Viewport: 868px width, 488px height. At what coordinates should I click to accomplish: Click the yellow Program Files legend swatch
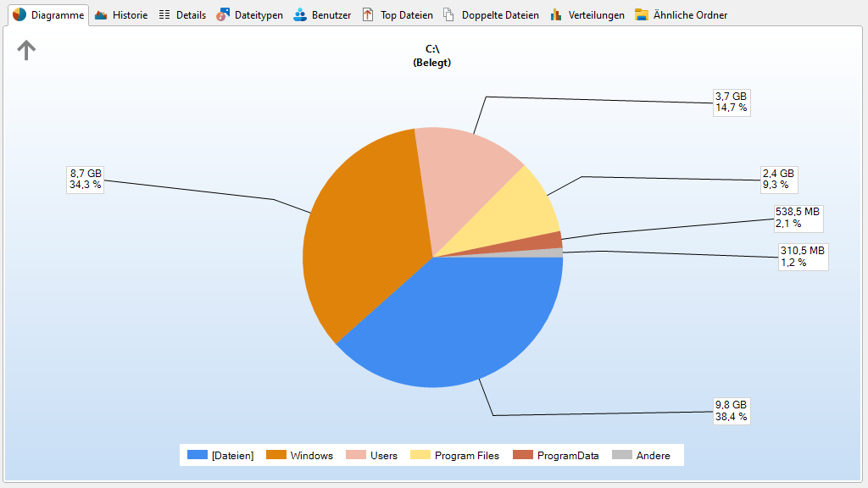[x=420, y=455]
